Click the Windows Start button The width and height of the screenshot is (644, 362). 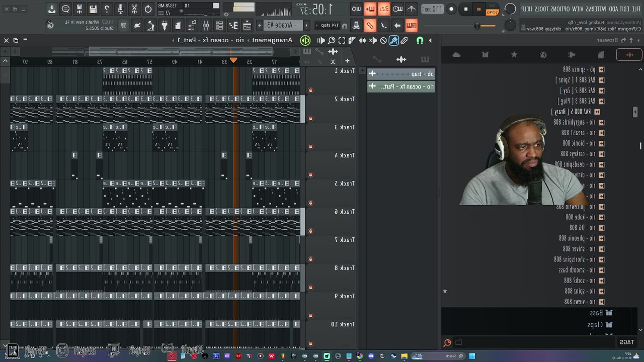tap(472, 356)
